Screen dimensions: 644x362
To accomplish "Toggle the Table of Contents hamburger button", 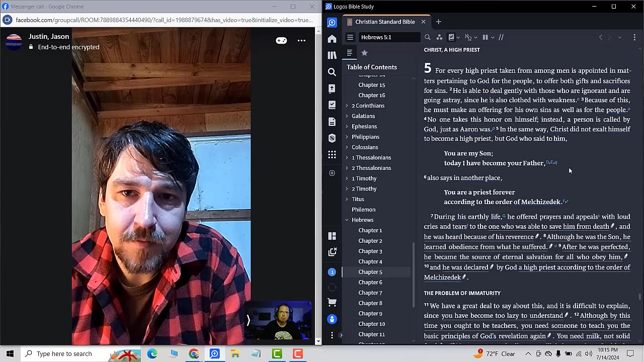I will pos(350,37).
